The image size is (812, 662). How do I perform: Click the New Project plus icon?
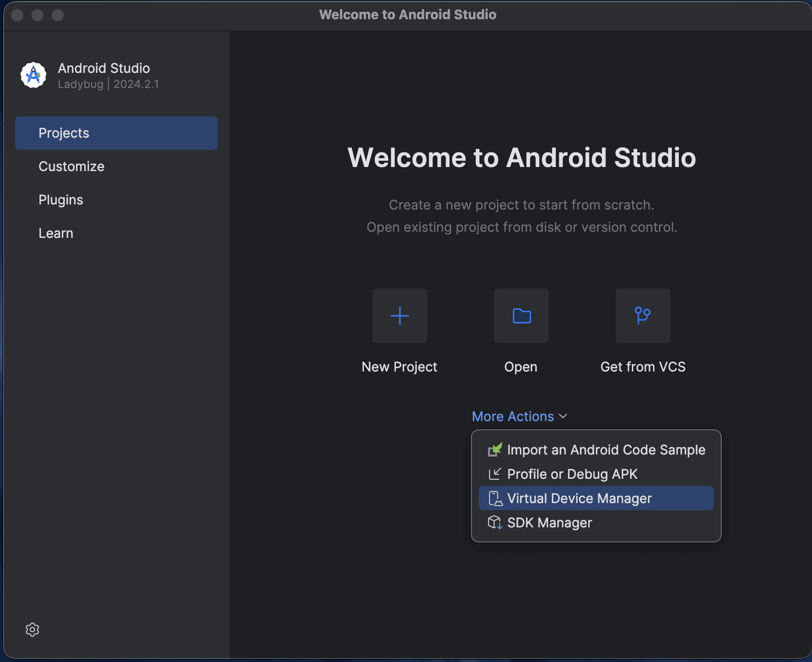[399, 316]
